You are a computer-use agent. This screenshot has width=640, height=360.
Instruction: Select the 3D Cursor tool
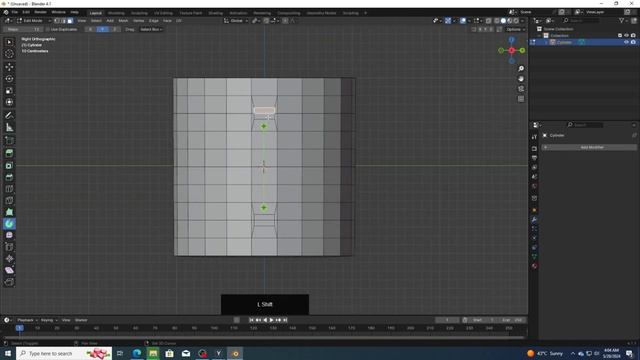click(x=9, y=53)
